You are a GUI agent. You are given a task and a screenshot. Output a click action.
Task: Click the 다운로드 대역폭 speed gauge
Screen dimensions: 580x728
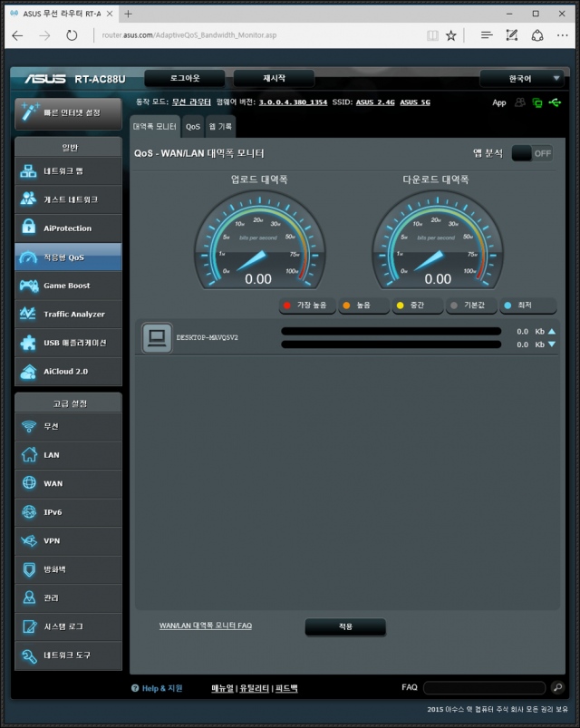pos(437,240)
